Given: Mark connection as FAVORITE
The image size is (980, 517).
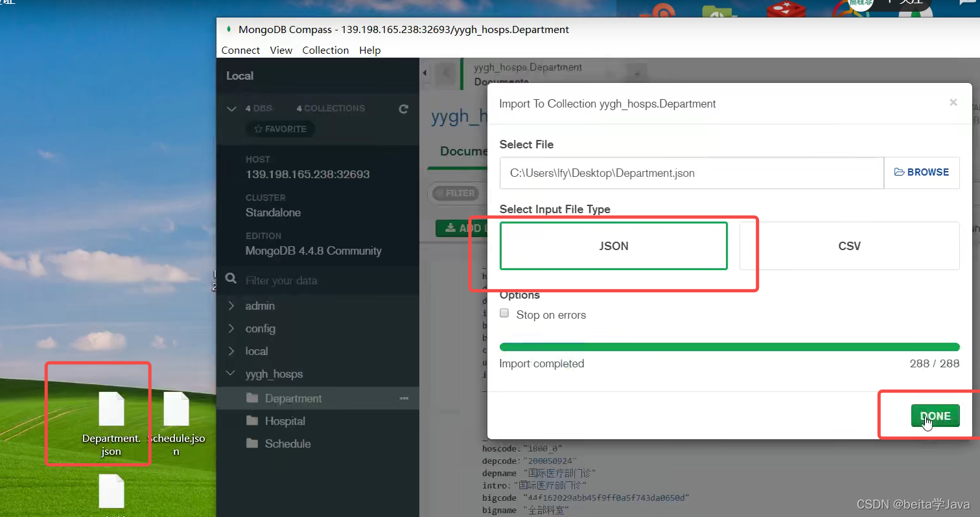Looking at the screenshot, I should [280, 129].
